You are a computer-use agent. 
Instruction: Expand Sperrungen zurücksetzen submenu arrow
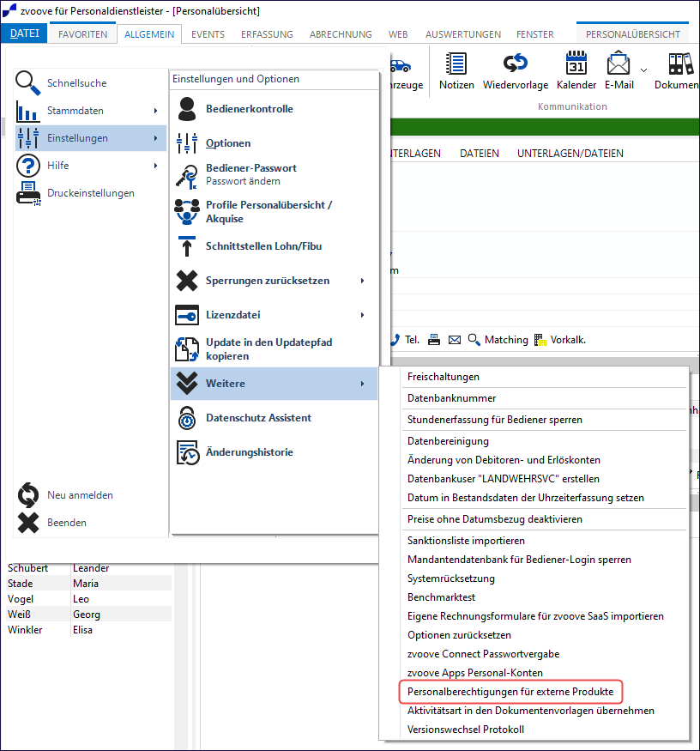363,281
